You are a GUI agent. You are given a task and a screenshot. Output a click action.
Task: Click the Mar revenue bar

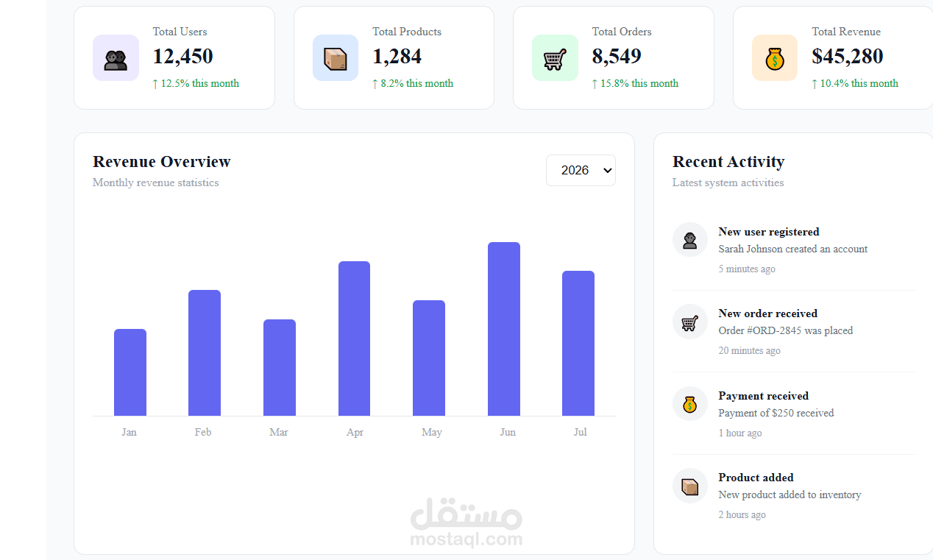click(280, 367)
